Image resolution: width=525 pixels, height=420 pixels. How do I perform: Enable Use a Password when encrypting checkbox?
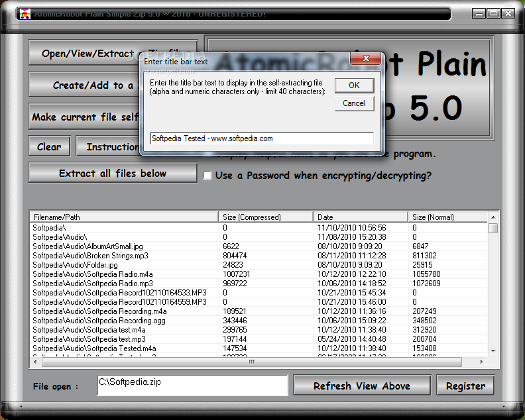pos(207,176)
